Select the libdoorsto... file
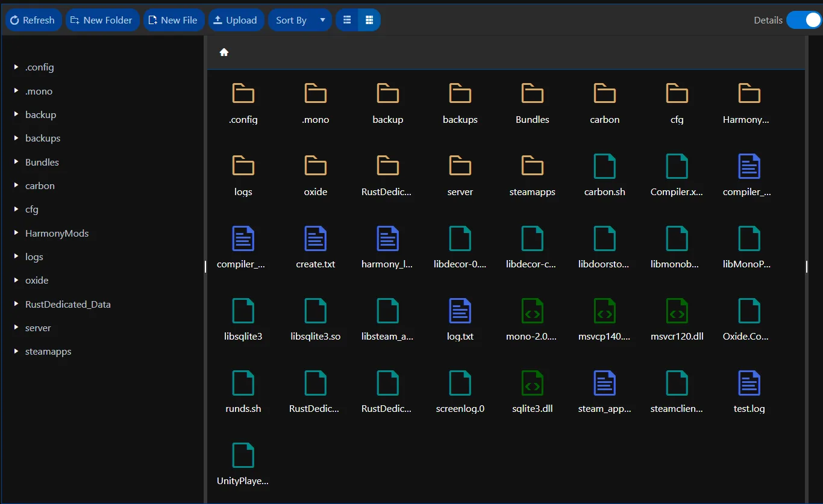The height and width of the screenshot is (504, 823). pos(605,238)
